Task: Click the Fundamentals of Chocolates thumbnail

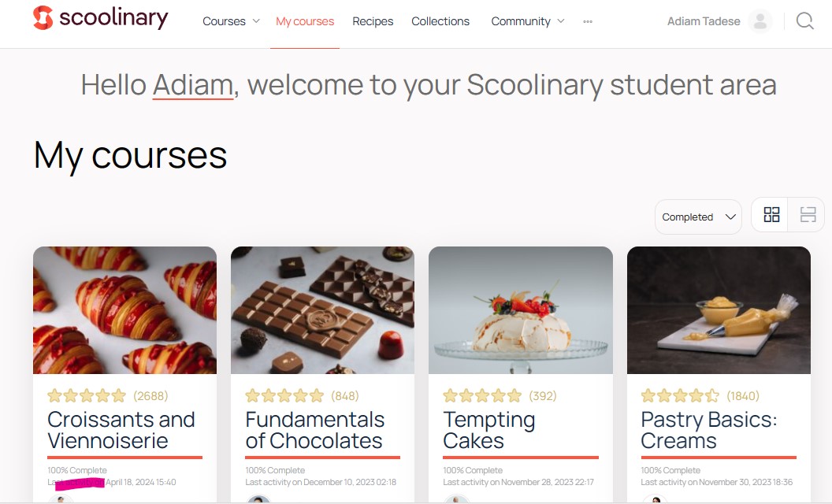Action: point(322,309)
